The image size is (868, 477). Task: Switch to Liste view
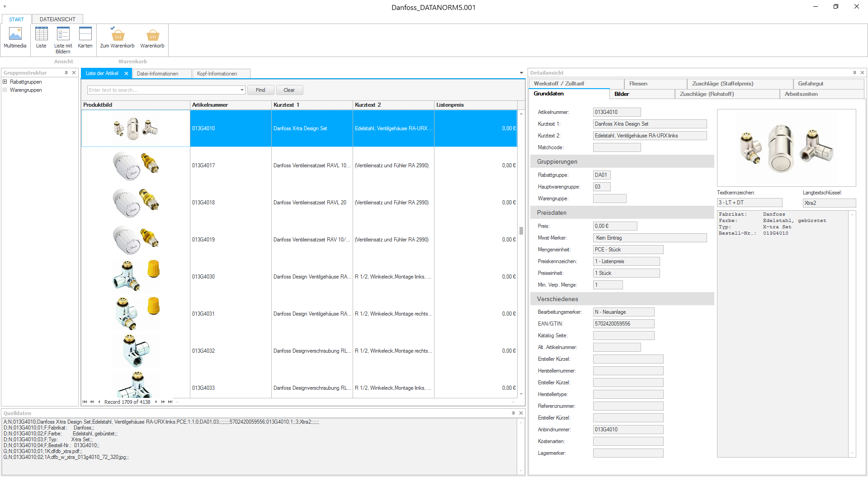(x=41, y=38)
